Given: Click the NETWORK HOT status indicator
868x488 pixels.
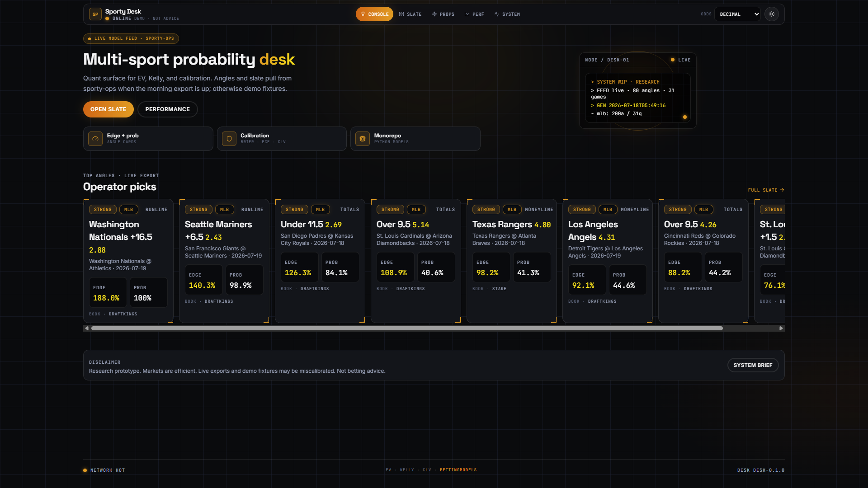Looking at the screenshot, I should (x=104, y=470).
